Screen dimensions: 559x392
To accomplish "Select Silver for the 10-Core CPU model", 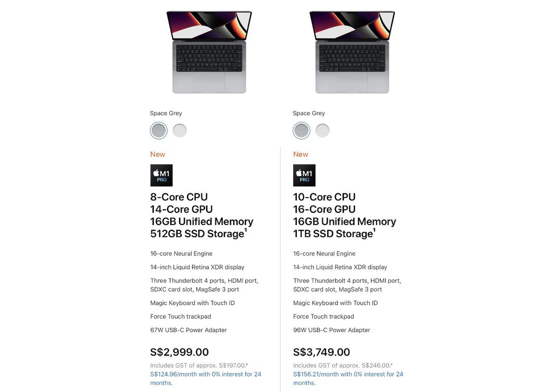I will coord(322,130).
